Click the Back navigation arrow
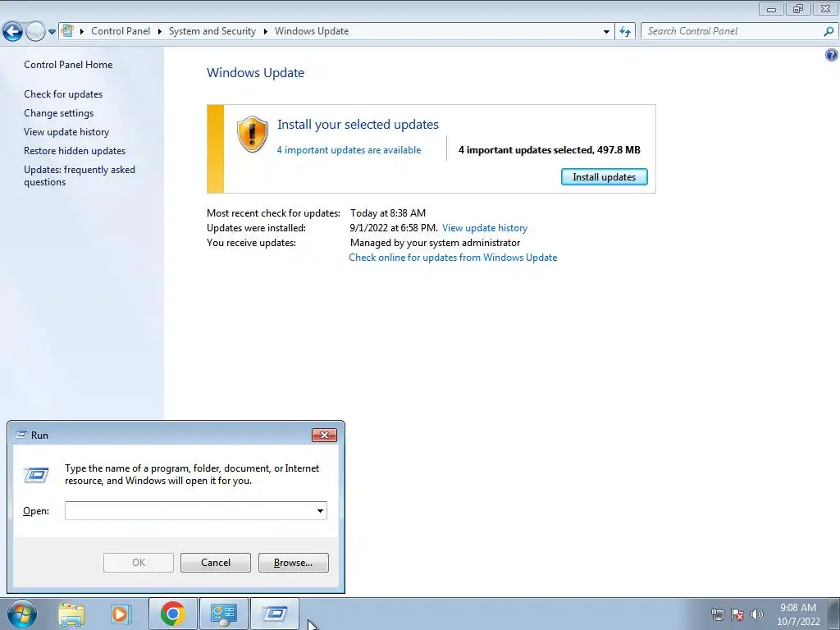The width and height of the screenshot is (840, 630). click(x=13, y=32)
